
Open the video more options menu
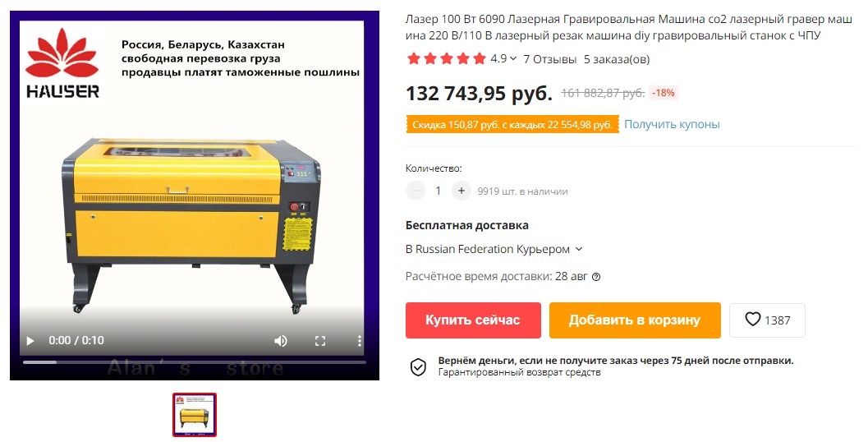click(x=359, y=341)
